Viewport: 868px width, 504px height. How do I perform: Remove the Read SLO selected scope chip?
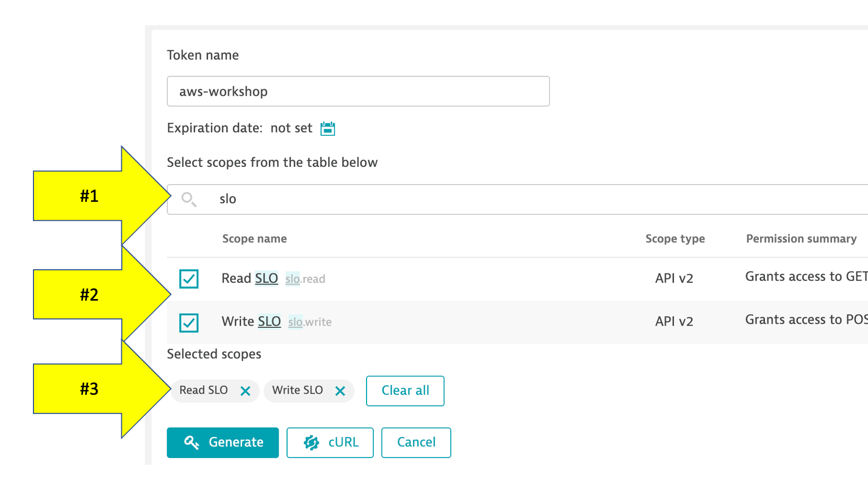pyautogui.click(x=245, y=391)
